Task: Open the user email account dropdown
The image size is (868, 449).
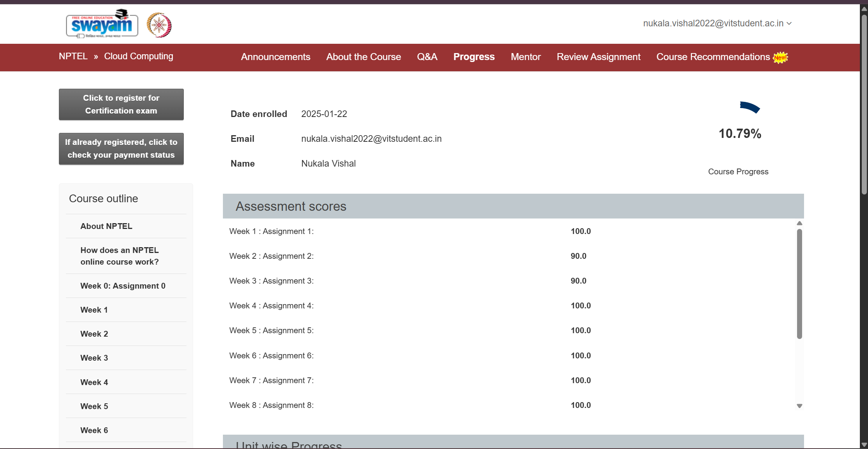Action: pyautogui.click(x=717, y=23)
